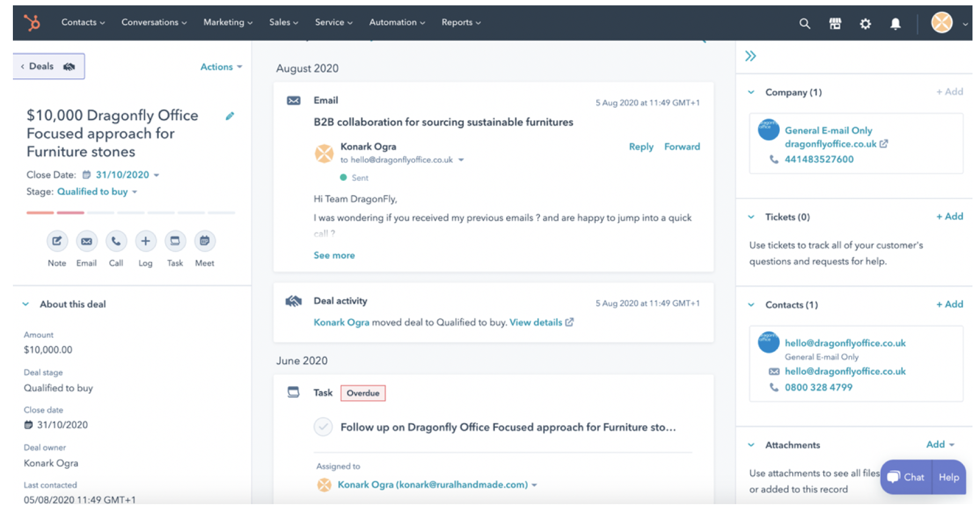This screenshot has width=980, height=517.
Task: Schedule a meeting with the Meet icon
Action: point(204,241)
